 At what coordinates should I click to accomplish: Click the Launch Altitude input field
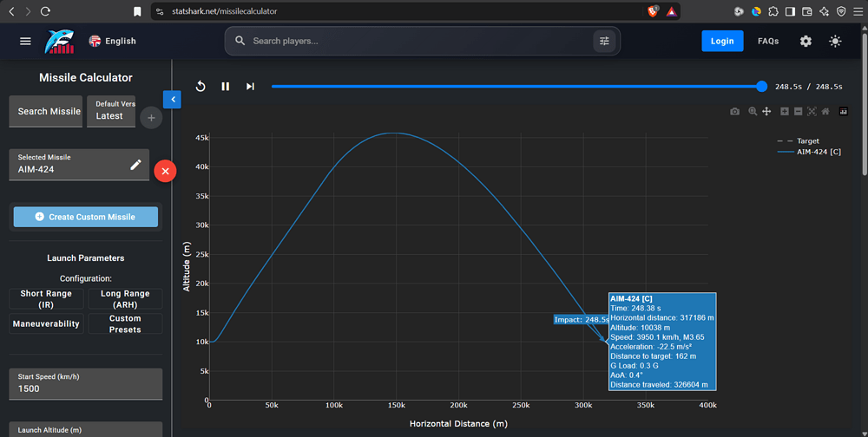tap(86, 430)
